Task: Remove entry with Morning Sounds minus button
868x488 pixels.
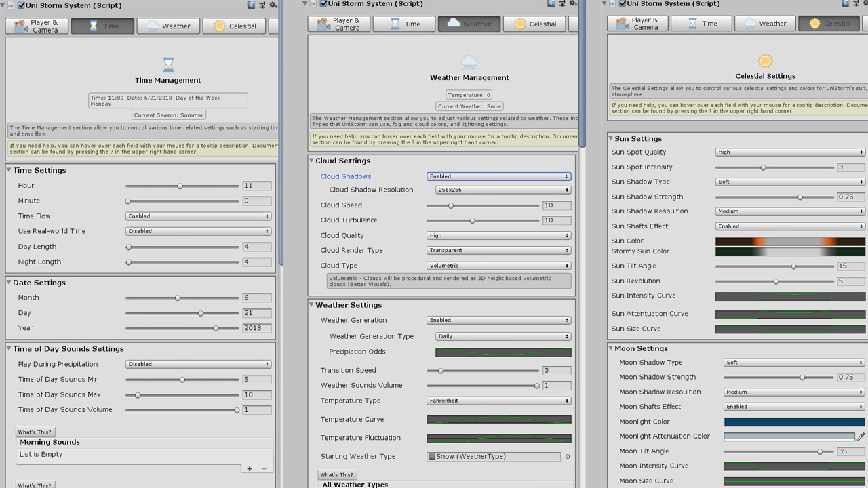Action: click(264, 468)
